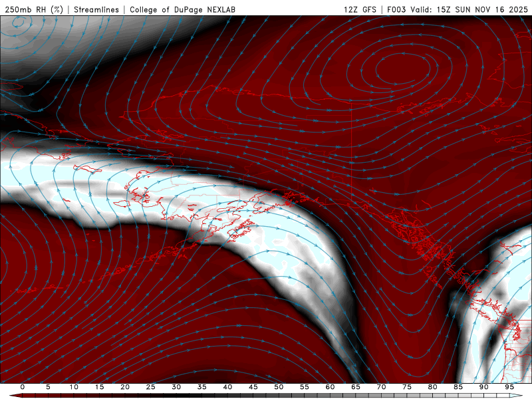This screenshot has height=399, width=532.
Task: Click the 35 label on the color scale
Action: (202, 387)
